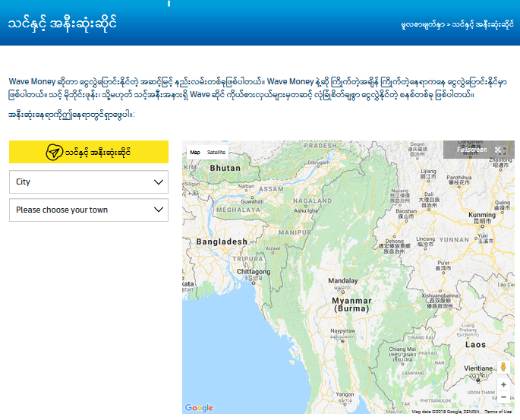Screen dimensions: 520x420
Task: Click the yellow nearest Wave shop button
Action: click(89, 152)
